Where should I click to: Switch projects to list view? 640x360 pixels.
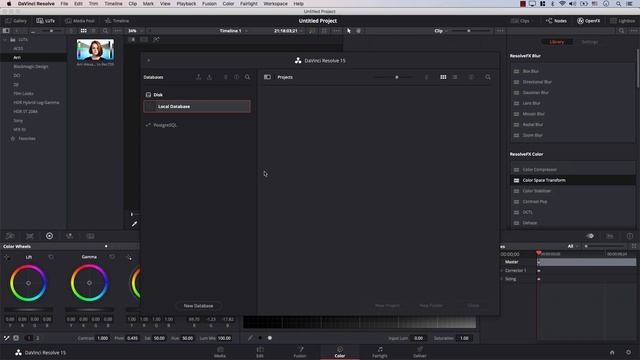click(455, 77)
